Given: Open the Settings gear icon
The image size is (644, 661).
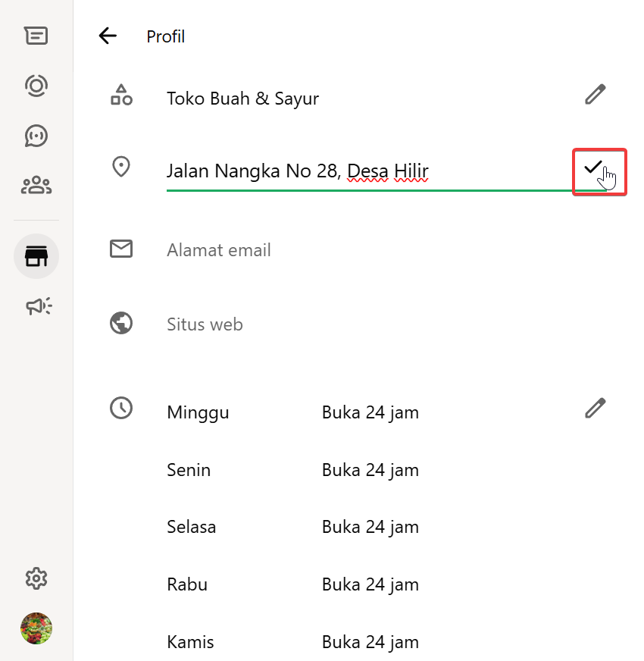Looking at the screenshot, I should click(36, 578).
